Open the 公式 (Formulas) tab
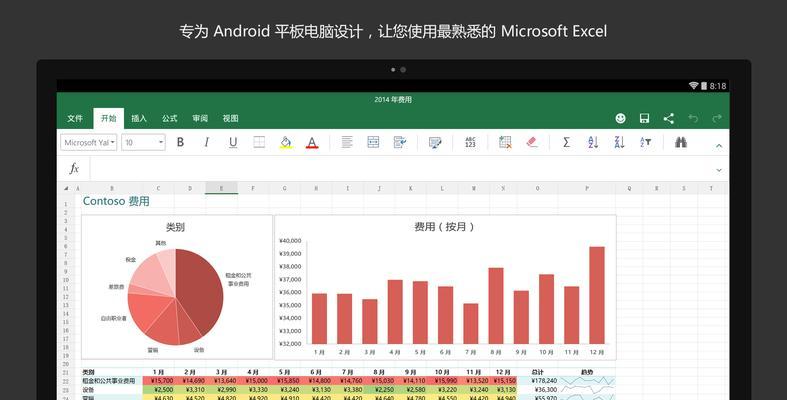Image resolution: width=787 pixels, height=400 pixels. (x=170, y=118)
